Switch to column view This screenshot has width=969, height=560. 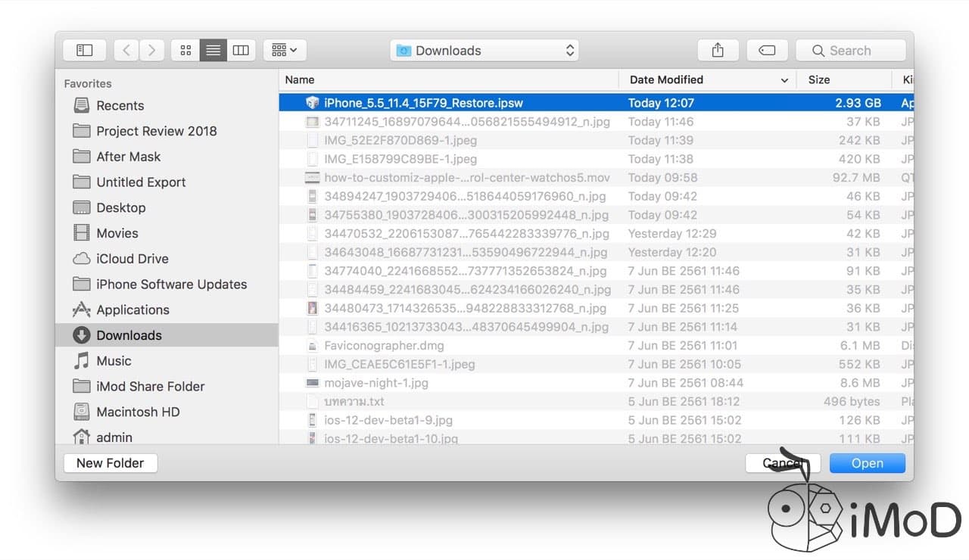click(241, 50)
